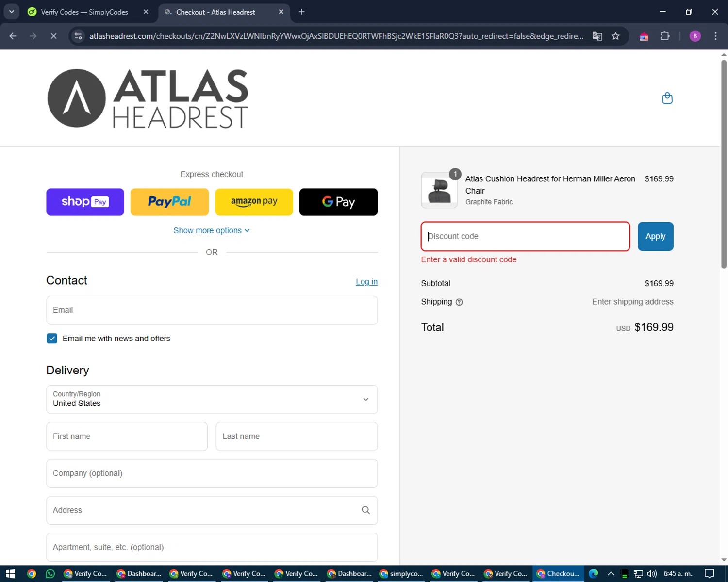Pay with Shop Pay button

pyautogui.click(x=85, y=202)
